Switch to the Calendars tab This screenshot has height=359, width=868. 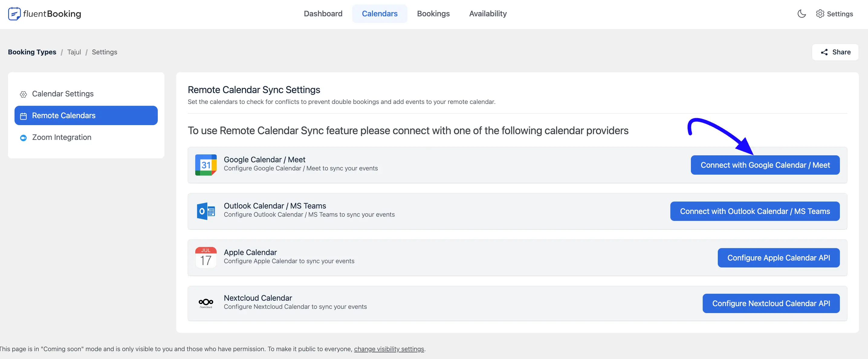[x=379, y=14]
